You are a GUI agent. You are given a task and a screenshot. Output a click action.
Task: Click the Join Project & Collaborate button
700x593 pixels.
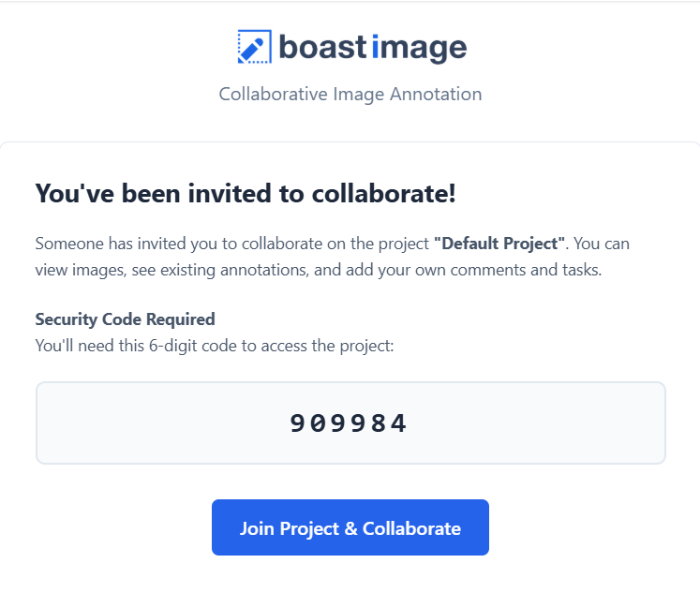tap(350, 527)
